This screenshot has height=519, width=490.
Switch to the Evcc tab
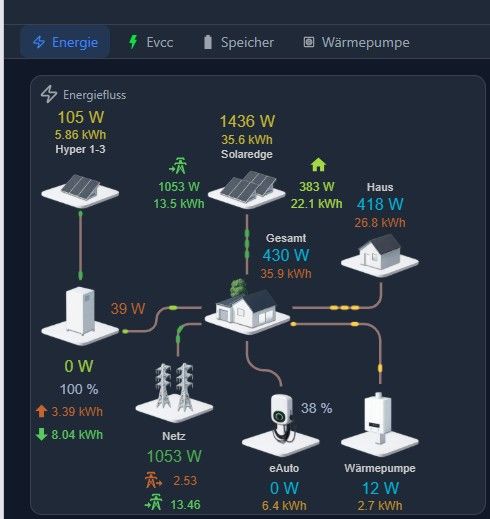[151, 42]
